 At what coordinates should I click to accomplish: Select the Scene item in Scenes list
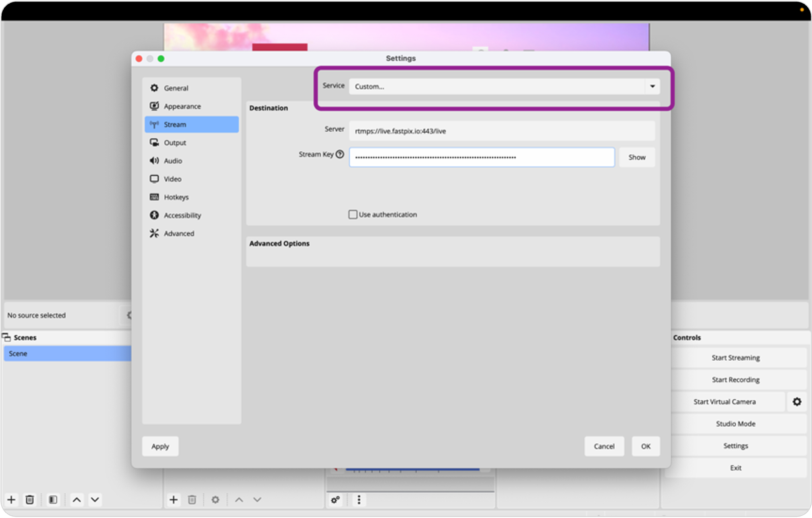click(67, 354)
